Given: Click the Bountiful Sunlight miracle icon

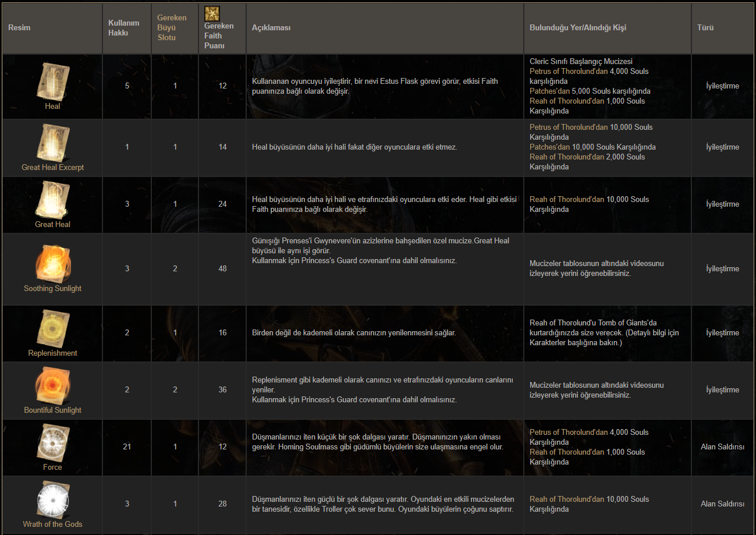Looking at the screenshot, I should [x=52, y=385].
